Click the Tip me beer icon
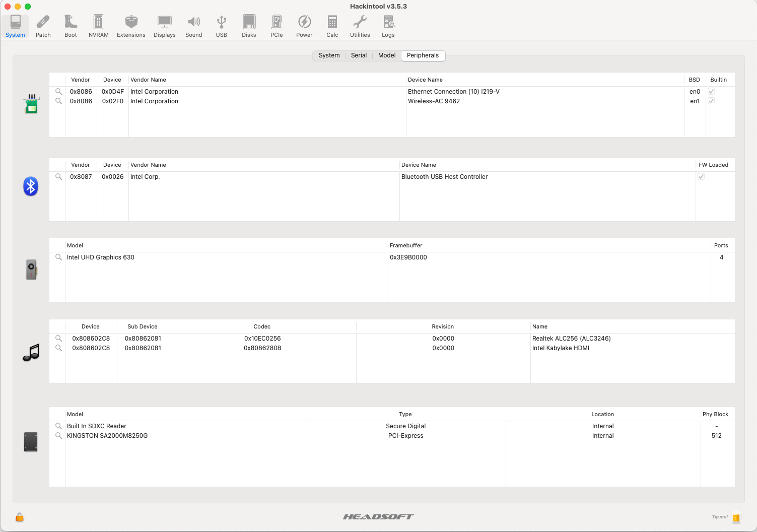 pyautogui.click(x=736, y=517)
